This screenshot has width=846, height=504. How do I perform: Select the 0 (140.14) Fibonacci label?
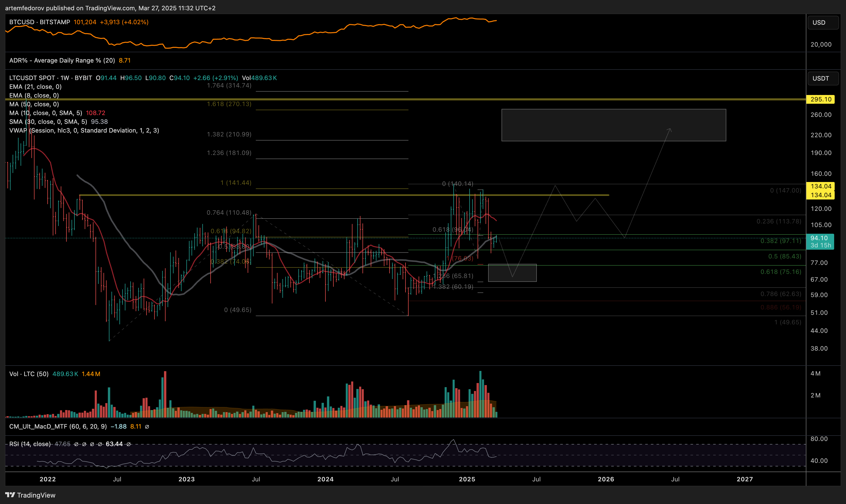pyautogui.click(x=457, y=184)
